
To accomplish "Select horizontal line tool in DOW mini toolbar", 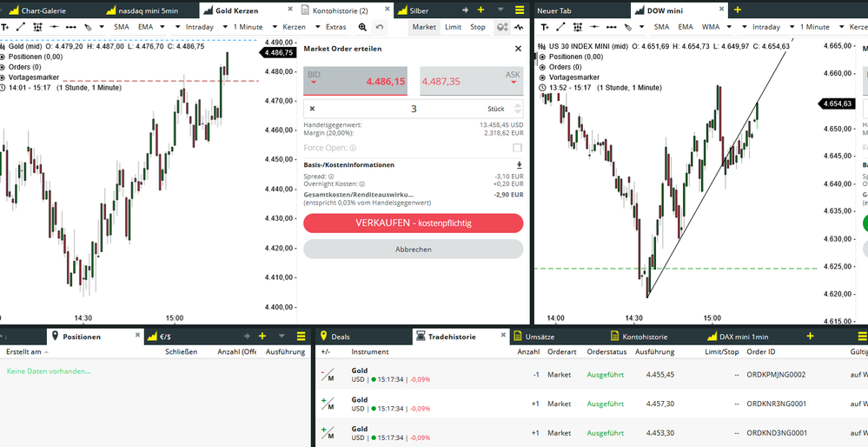I will pyautogui.click(x=594, y=27).
